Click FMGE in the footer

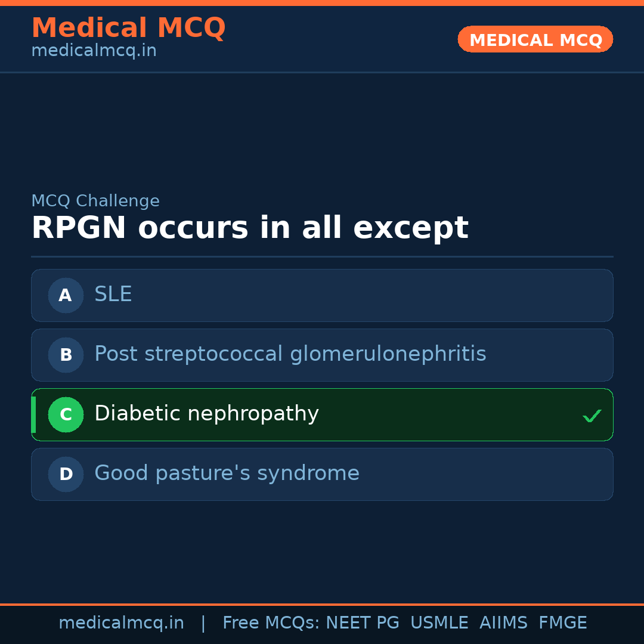pos(562,623)
